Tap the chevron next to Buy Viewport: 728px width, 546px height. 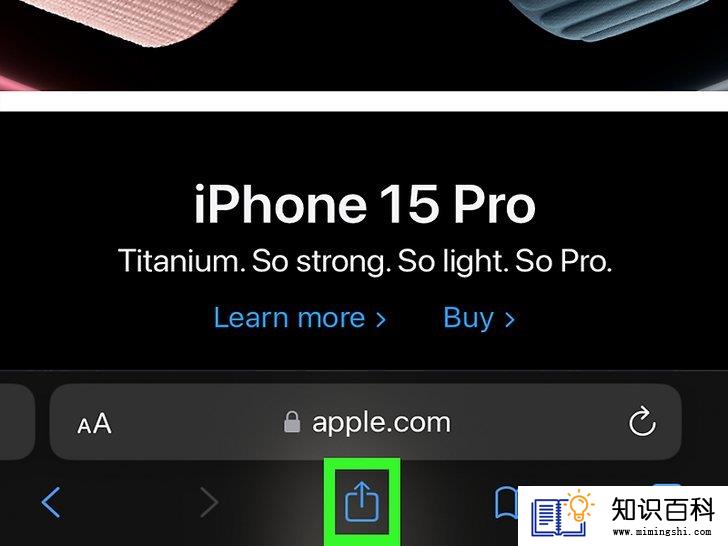click(510, 319)
